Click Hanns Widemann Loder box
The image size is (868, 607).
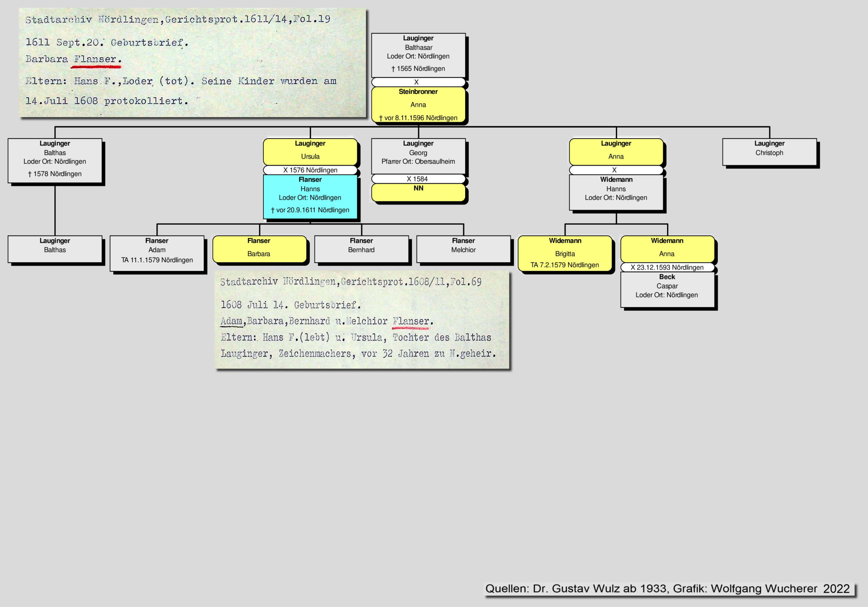(x=616, y=192)
